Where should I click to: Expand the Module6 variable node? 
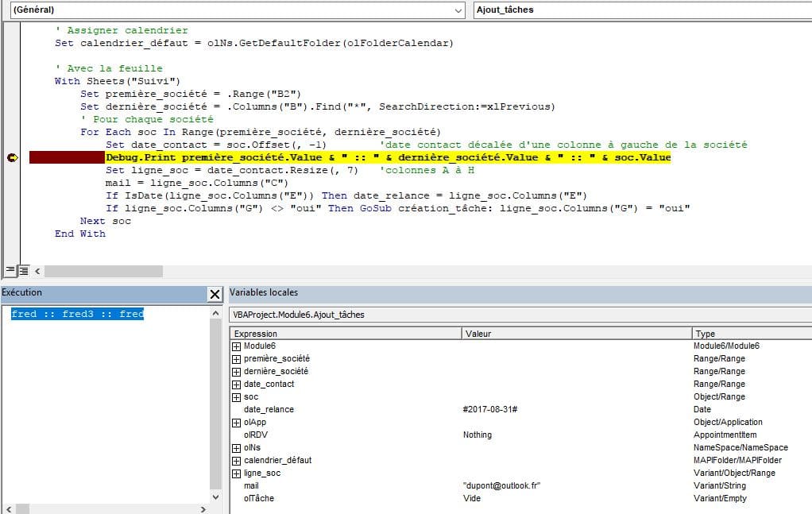click(236, 346)
